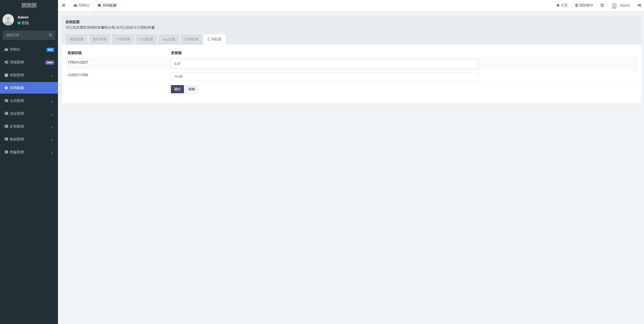Switch to the 邮件配置 tab
The width and height of the screenshot is (644, 324).
coord(99,39)
